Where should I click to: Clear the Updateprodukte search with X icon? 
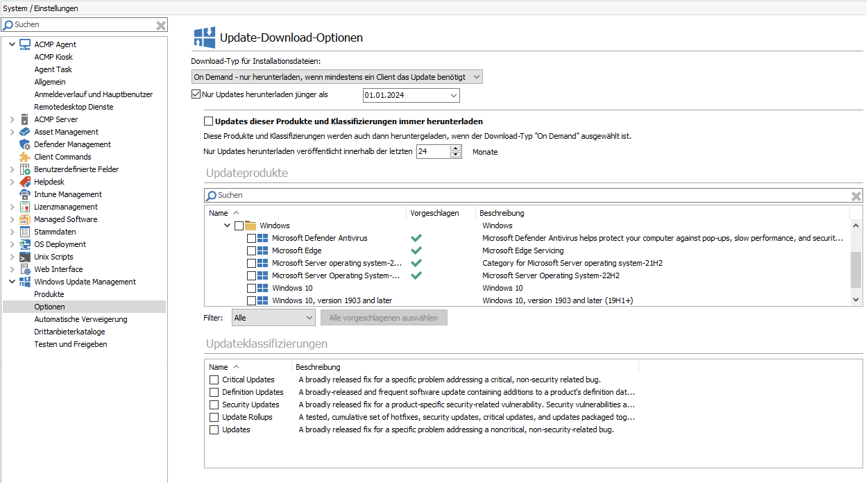click(856, 196)
